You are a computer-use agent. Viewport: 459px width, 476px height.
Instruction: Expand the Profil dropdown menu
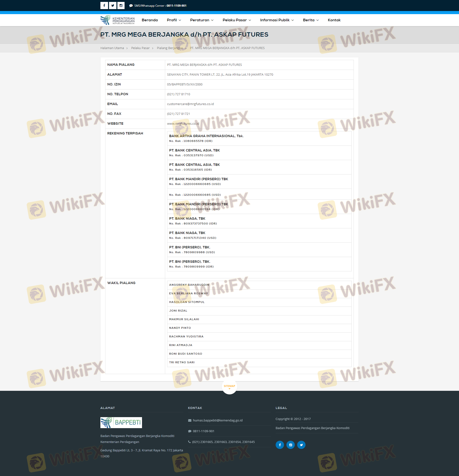[x=174, y=20]
